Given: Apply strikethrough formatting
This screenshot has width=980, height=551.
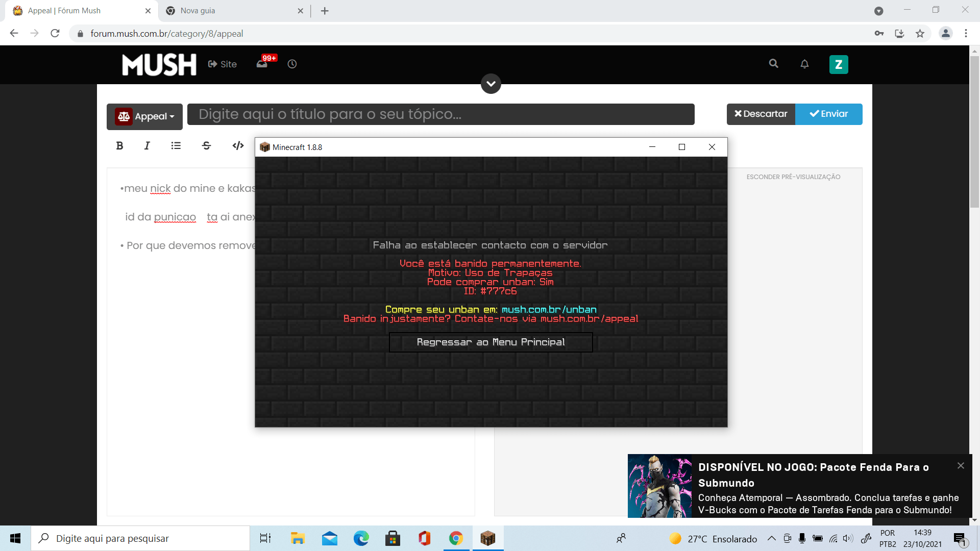Looking at the screenshot, I should [206, 146].
